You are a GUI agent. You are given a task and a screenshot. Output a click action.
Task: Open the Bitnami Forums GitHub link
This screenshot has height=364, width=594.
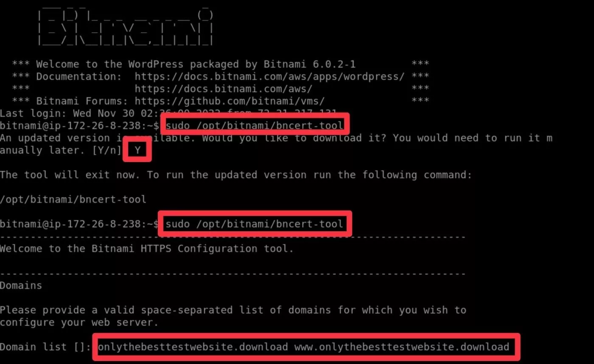pos(229,101)
